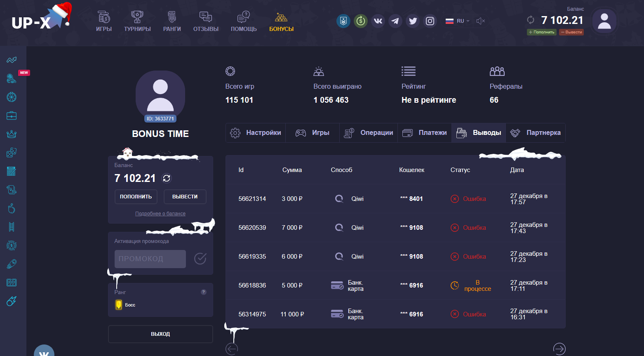Open the user avatar in header
This screenshot has height=356, width=644.
click(x=604, y=21)
